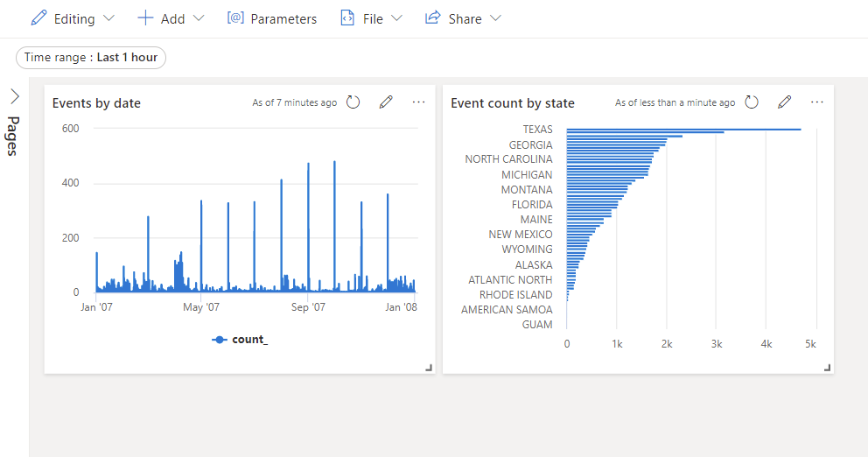Screen dimensions: 868x457
Task: Select the FLORIDA label
Action: click(532, 204)
